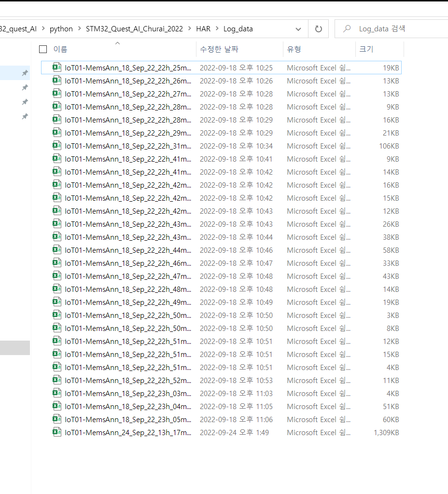Open the address bar history dropdown
Image resolution: width=448 pixels, height=494 pixels.
click(x=298, y=29)
